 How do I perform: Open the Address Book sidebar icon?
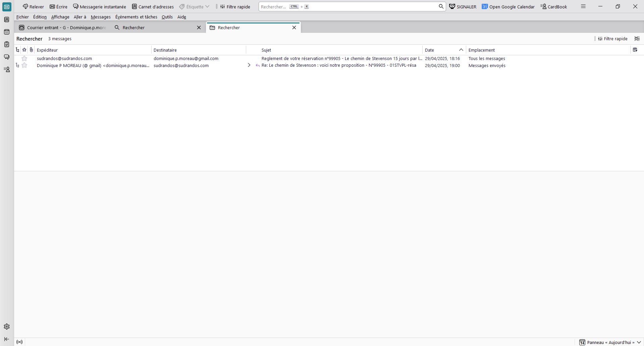coord(7,19)
